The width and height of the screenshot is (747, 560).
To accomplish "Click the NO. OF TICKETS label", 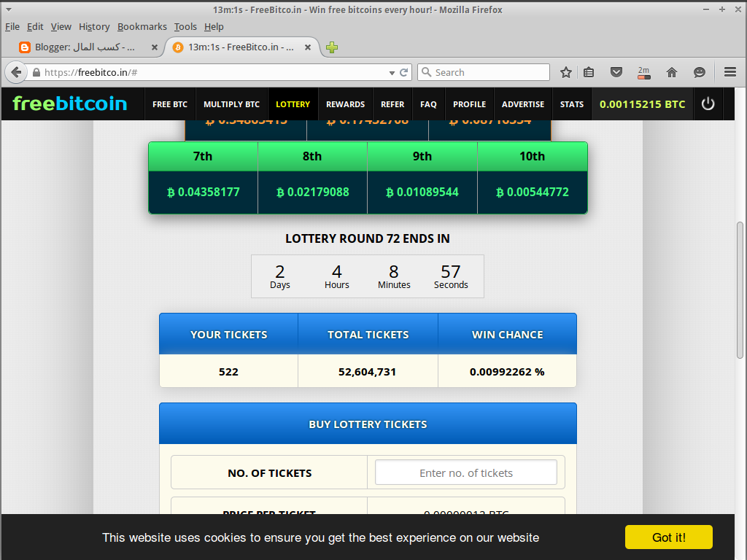I will coord(270,473).
